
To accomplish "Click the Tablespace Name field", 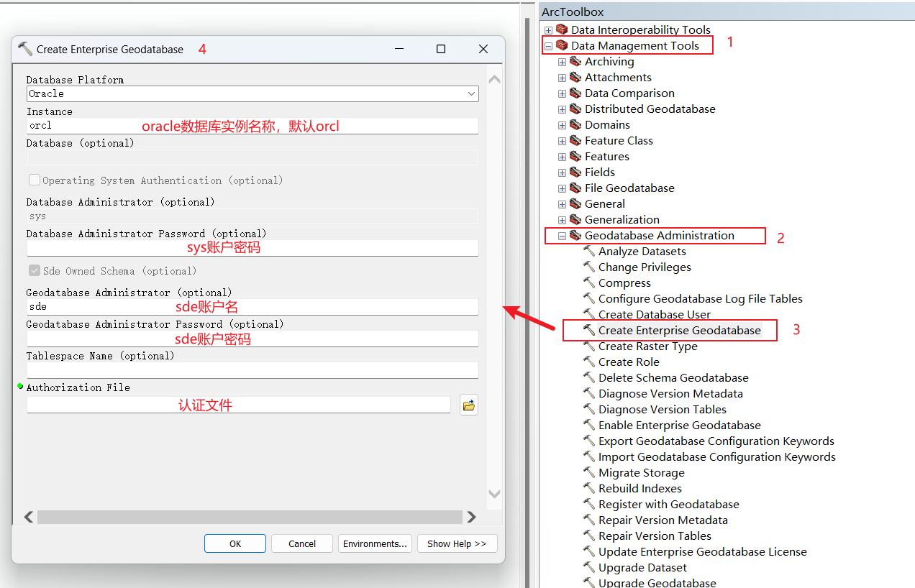I will tap(252, 370).
